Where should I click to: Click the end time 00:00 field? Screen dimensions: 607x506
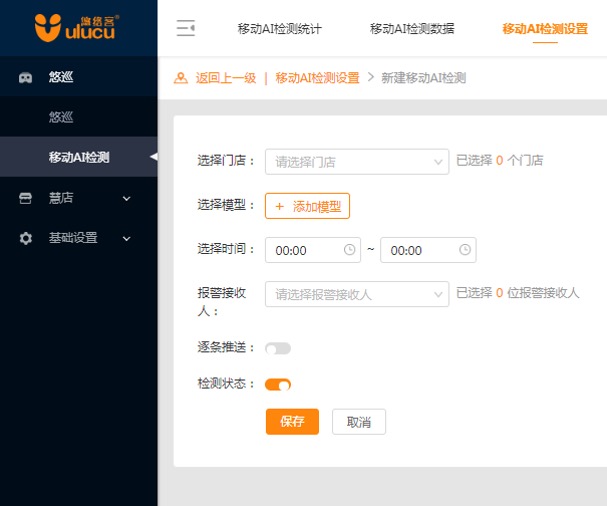[x=428, y=250]
